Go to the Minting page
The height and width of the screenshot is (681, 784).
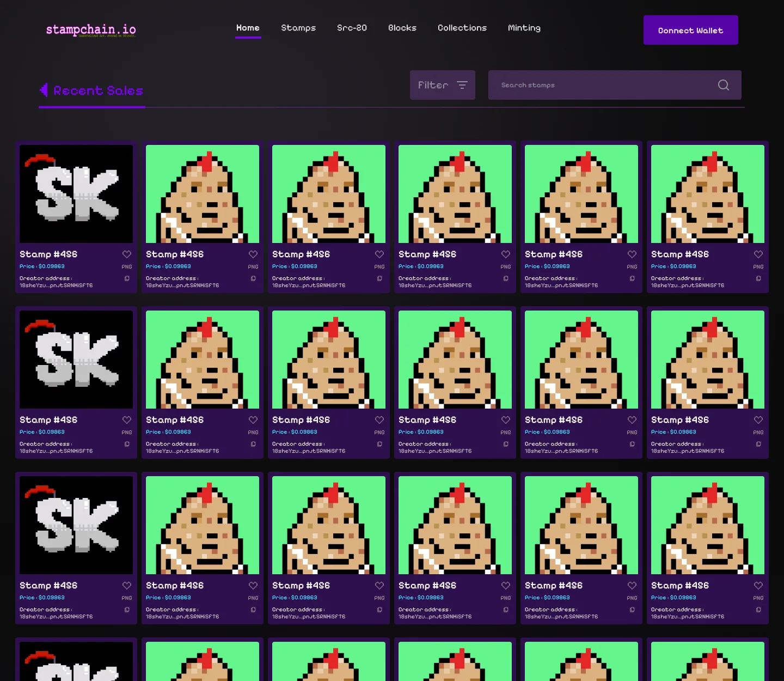(x=524, y=28)
